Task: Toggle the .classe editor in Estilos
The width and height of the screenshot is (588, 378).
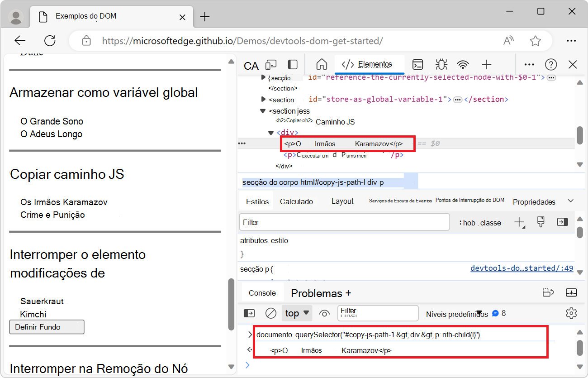Action: coord(491,222)
